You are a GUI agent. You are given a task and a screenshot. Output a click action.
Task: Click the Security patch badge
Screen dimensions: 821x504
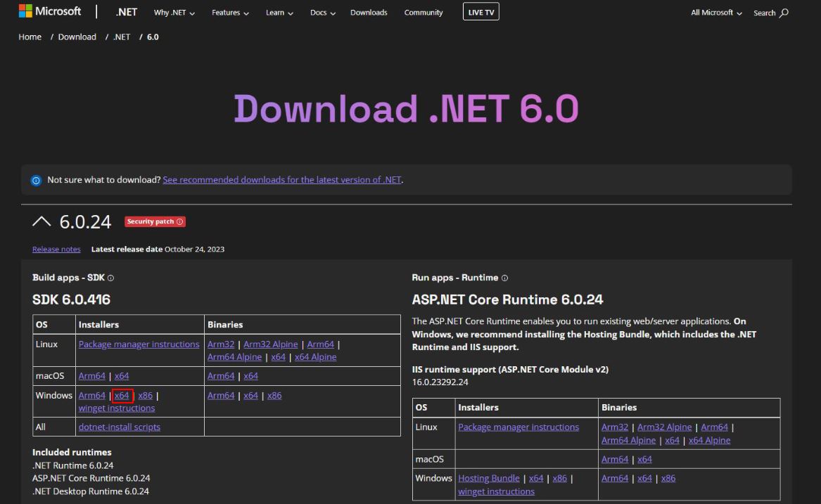click(x=155, y=222)
